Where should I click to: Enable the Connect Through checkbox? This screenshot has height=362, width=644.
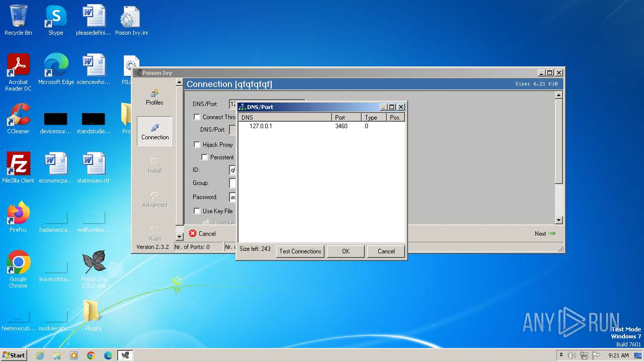(197, 117)
